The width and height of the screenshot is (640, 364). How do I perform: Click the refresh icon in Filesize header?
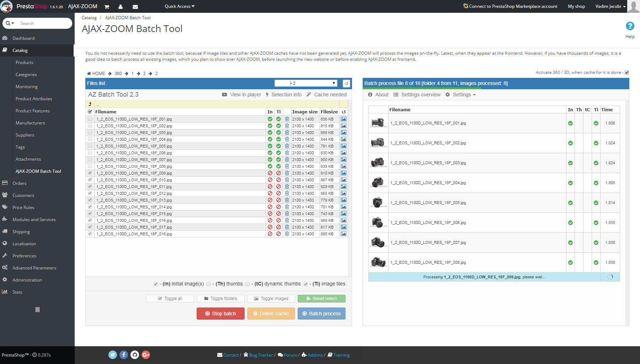pos(343,112)
